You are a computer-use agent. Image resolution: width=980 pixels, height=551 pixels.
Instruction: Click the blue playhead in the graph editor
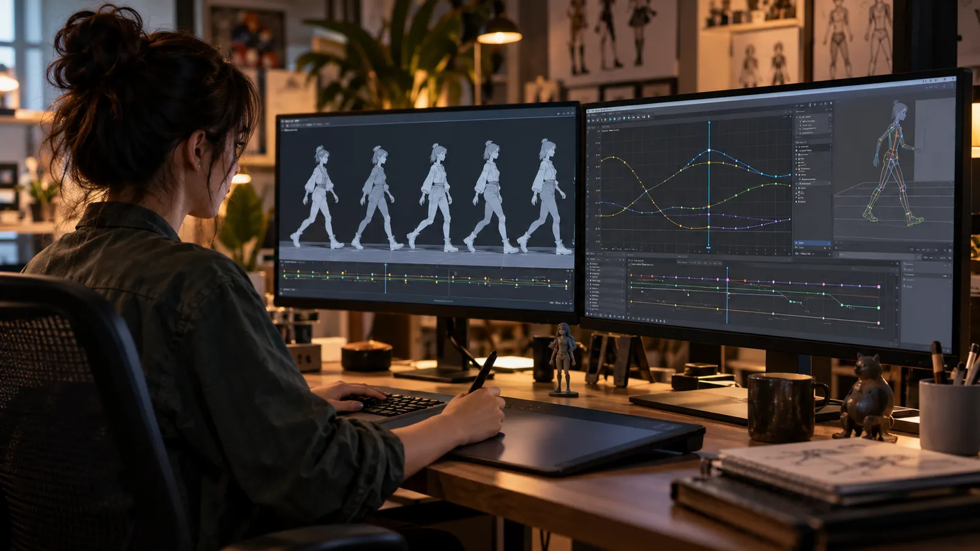pyautogui.click(x=709, y=184)
